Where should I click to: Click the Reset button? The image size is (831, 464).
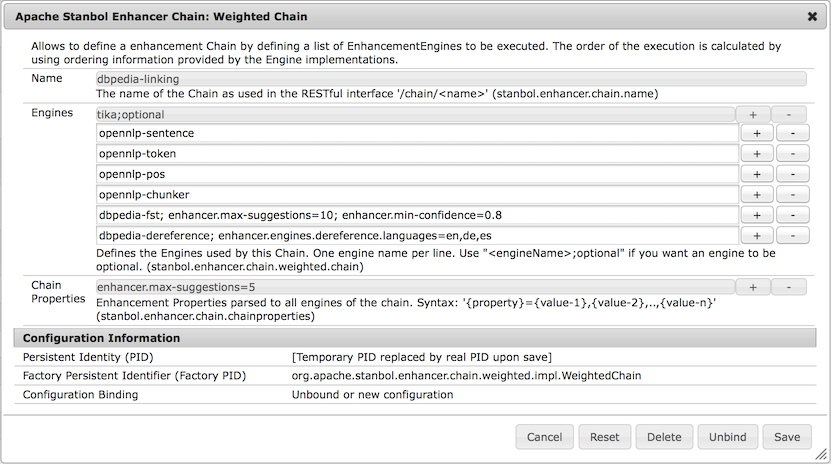pyautogui.click(x=604, y=437)
